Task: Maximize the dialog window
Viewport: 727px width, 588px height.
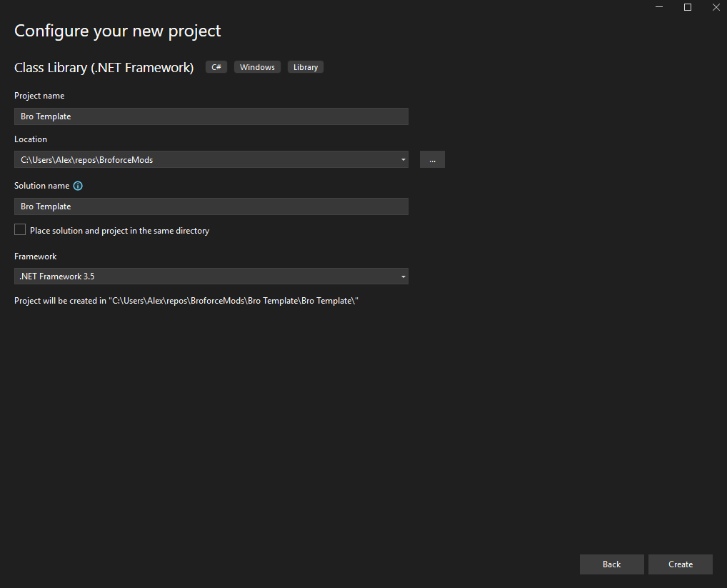Action: [688, 7]
